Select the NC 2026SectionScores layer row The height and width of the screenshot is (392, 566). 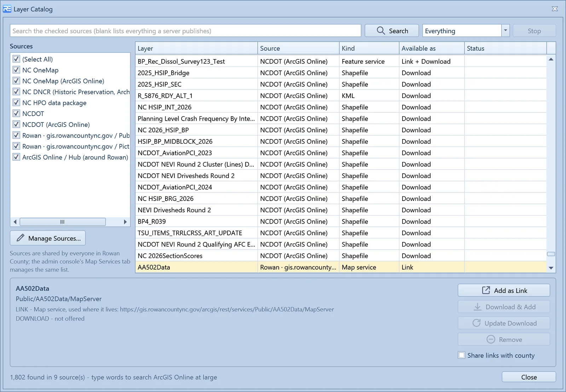point(341,256)
